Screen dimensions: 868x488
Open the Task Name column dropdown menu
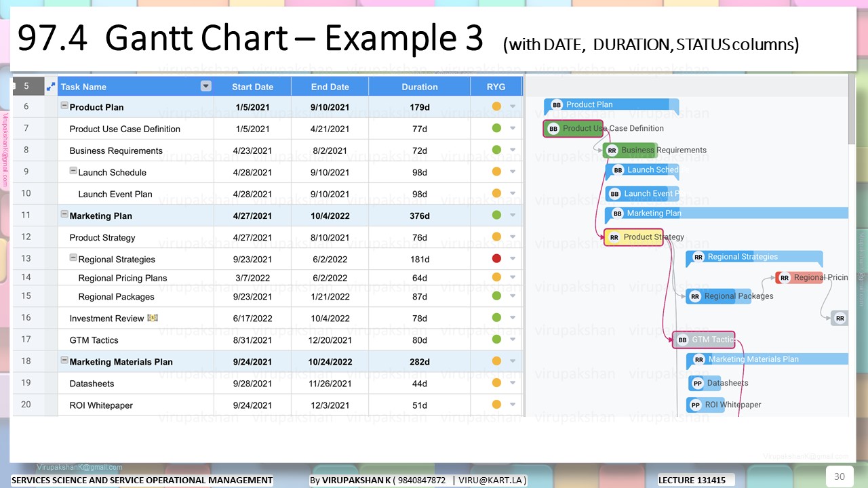(206, 86)
